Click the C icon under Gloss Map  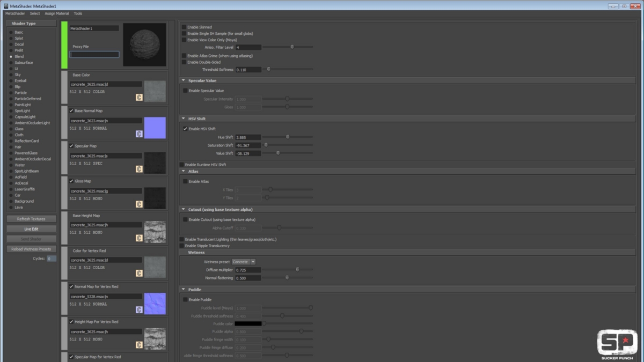pos(139,204)
